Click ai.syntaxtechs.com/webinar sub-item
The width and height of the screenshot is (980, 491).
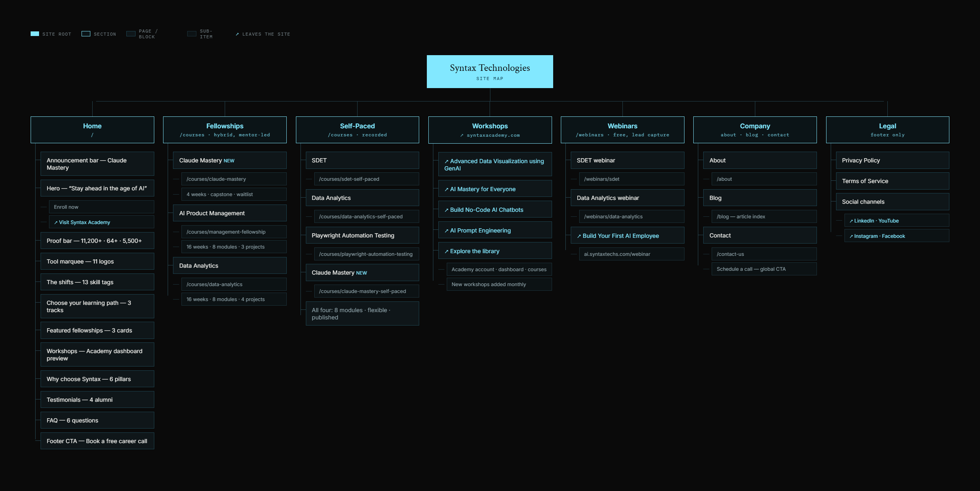coord(632,254)
